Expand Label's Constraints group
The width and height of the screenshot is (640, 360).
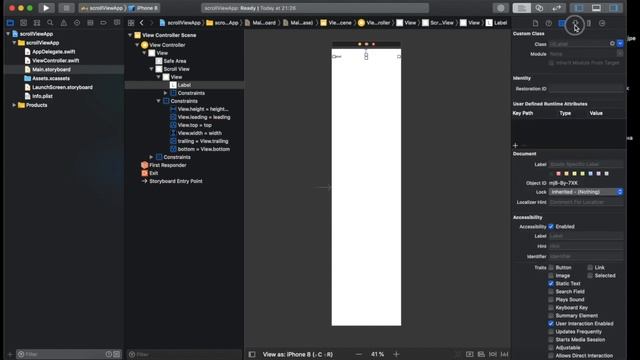pos(165,93)
